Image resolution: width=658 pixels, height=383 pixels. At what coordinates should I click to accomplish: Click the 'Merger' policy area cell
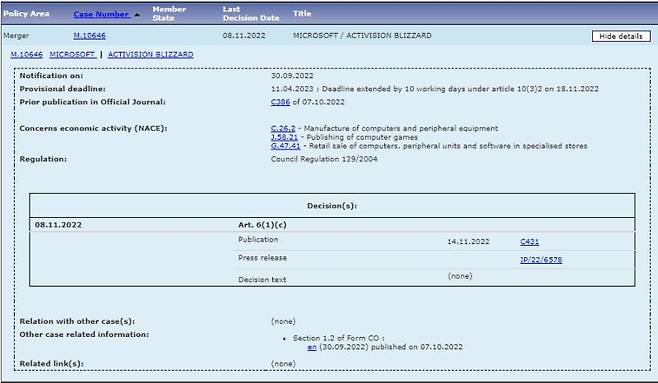point(16,36)
